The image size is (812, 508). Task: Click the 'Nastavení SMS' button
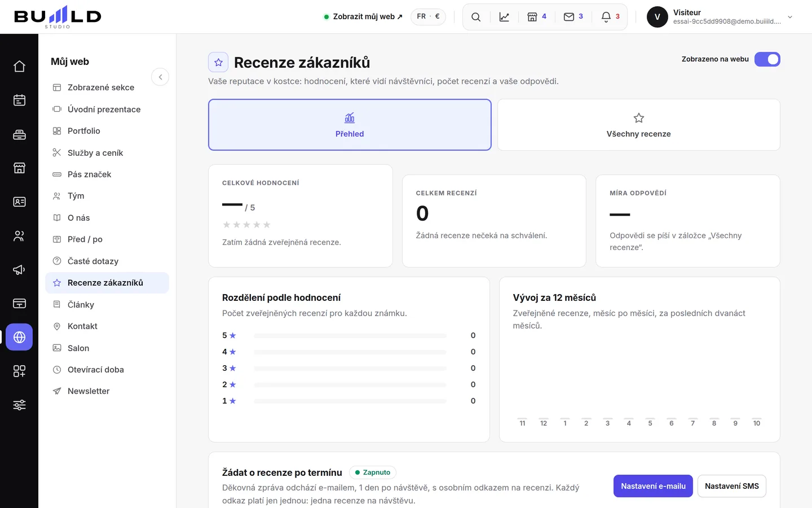point(732,486)
